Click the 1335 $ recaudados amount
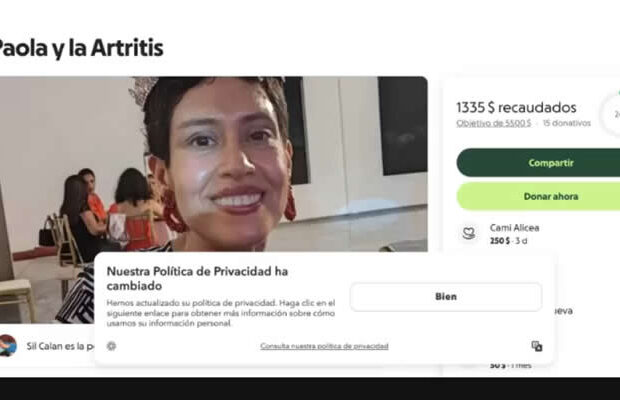This screenshot has width=620, height=400. 516,107
